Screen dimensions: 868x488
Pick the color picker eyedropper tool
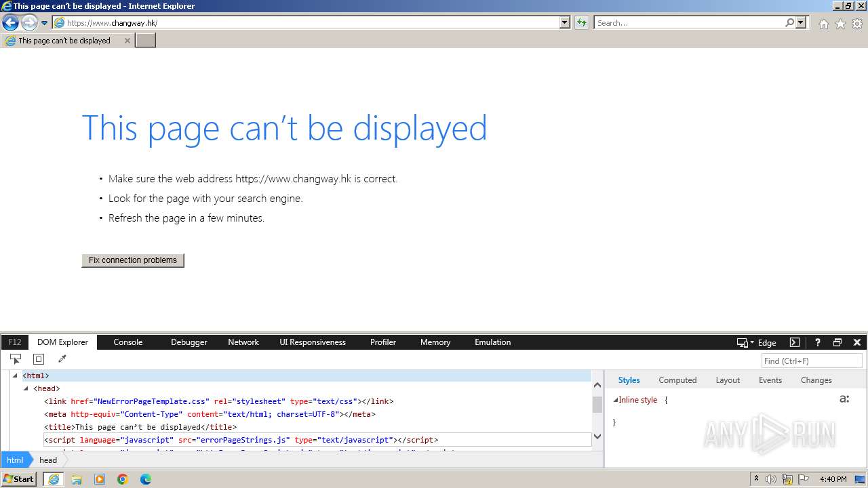tap(62, 359)
